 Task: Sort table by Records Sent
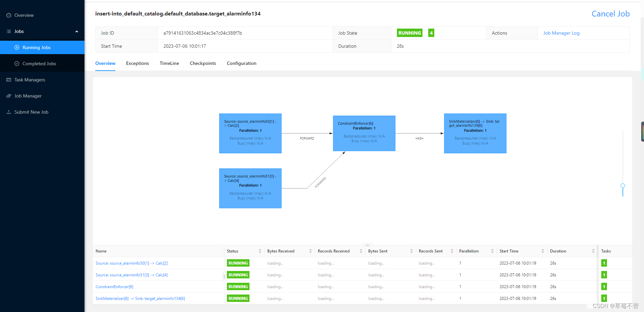(x=452, y=251)
